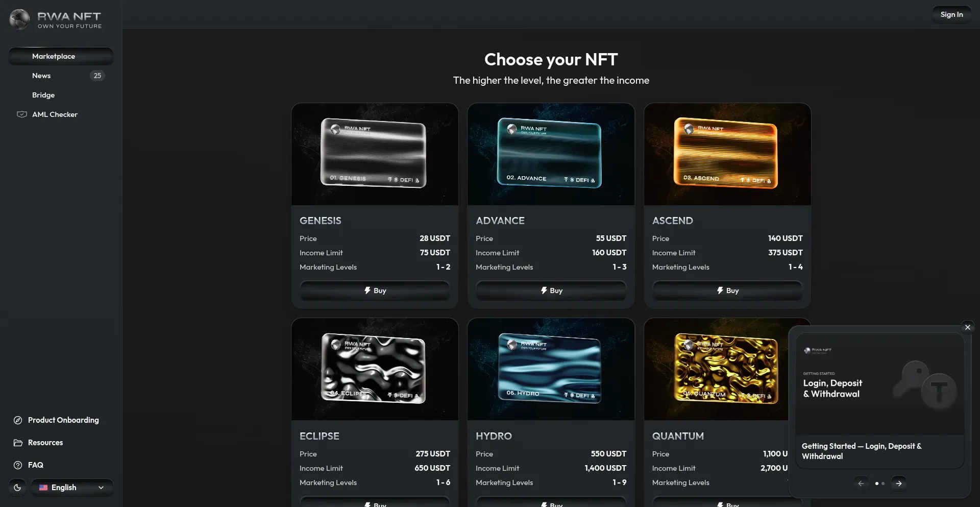The height and width of the screenshot is (507, 980).
Task: Click the lightning icon on ADVANCE Buy
Action: point(544,291)
